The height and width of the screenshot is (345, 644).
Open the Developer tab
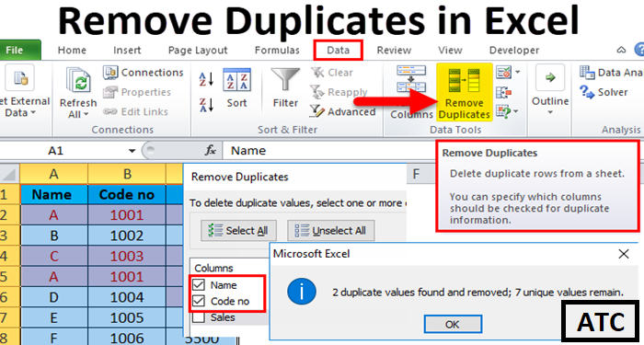tap(513, 50)
